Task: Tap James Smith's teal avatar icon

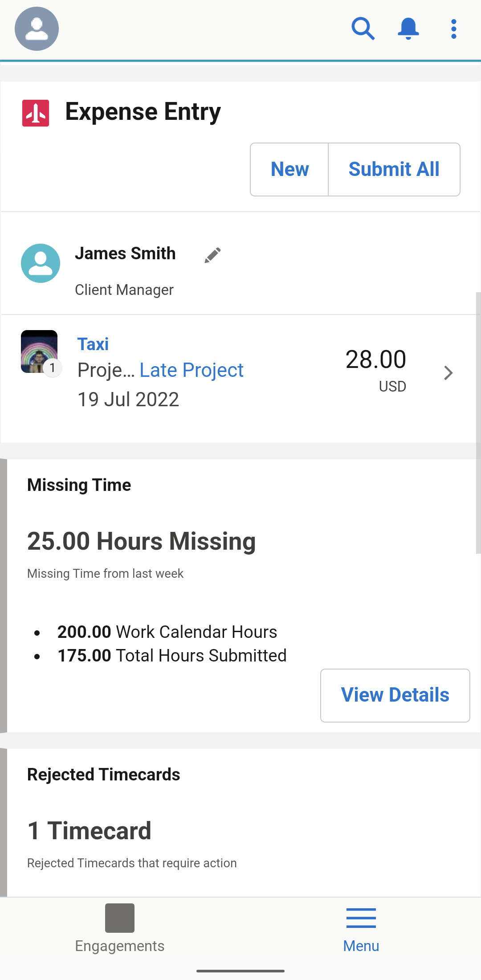Action: click(x=41, y=263)
